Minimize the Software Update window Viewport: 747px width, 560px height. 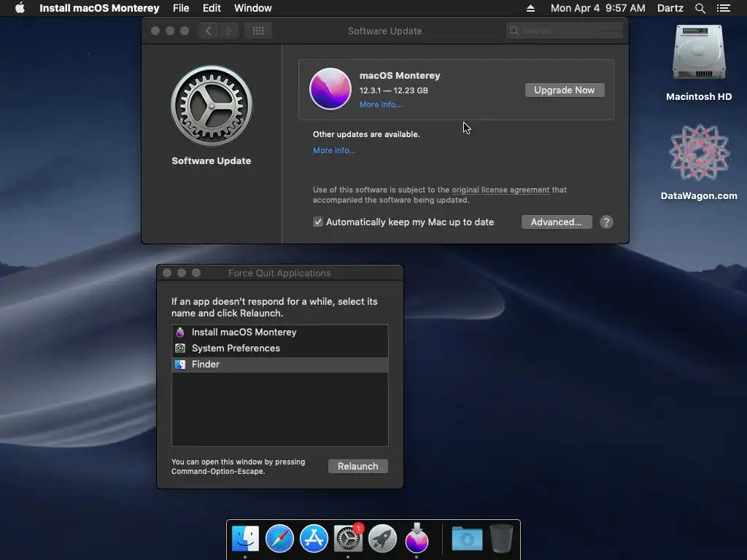169,31
